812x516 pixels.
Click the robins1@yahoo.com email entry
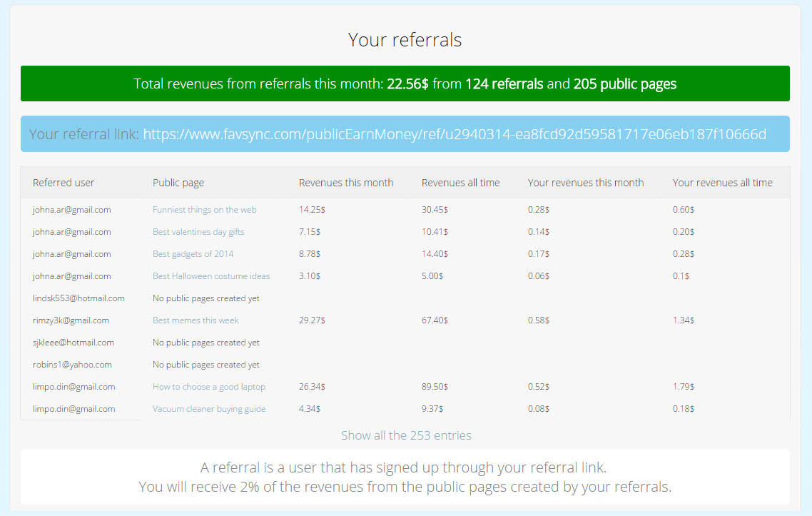click(72, 365)
